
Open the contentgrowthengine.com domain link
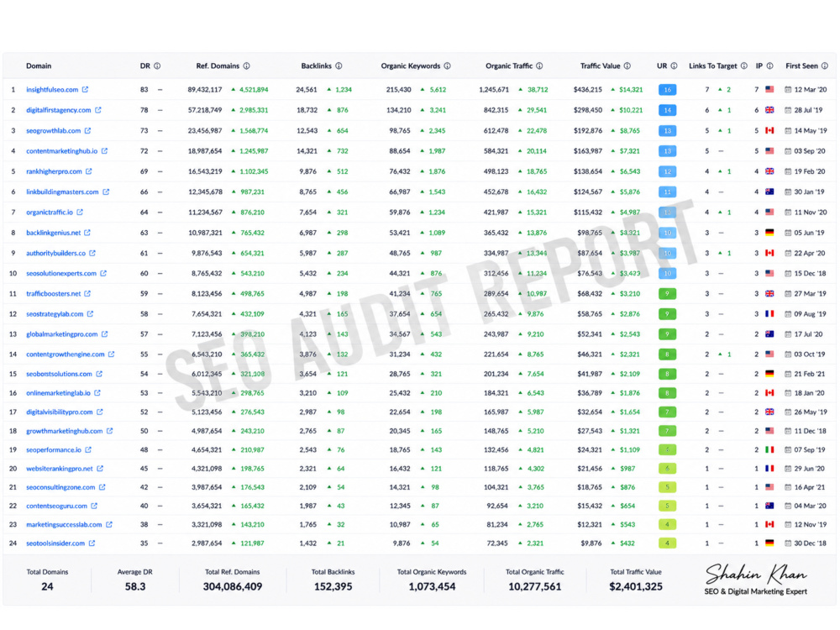(x=66, y=354)
